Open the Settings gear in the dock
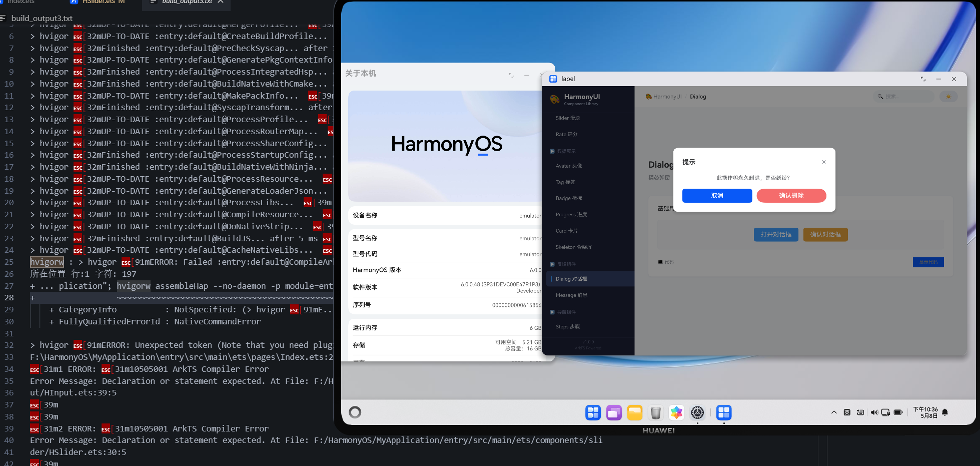980x466 pixels. [x=697, y=412]
